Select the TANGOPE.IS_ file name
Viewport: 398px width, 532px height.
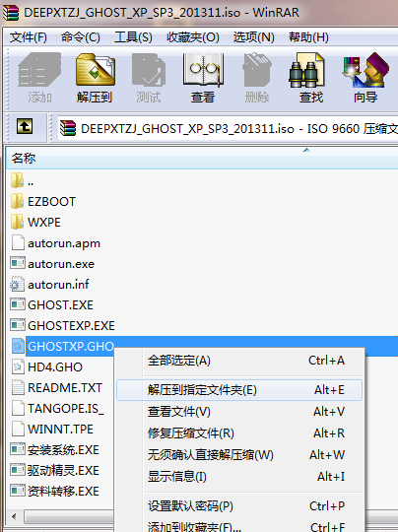click(66, 409)
